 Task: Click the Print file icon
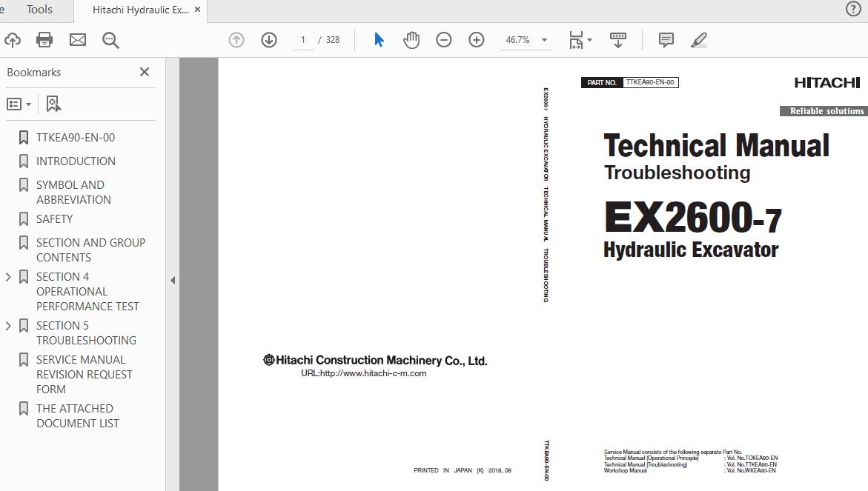(44, 40)
